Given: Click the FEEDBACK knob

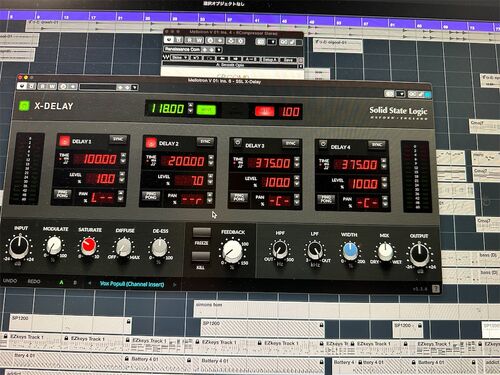Looking at the screenshot, I should [232, 251].
